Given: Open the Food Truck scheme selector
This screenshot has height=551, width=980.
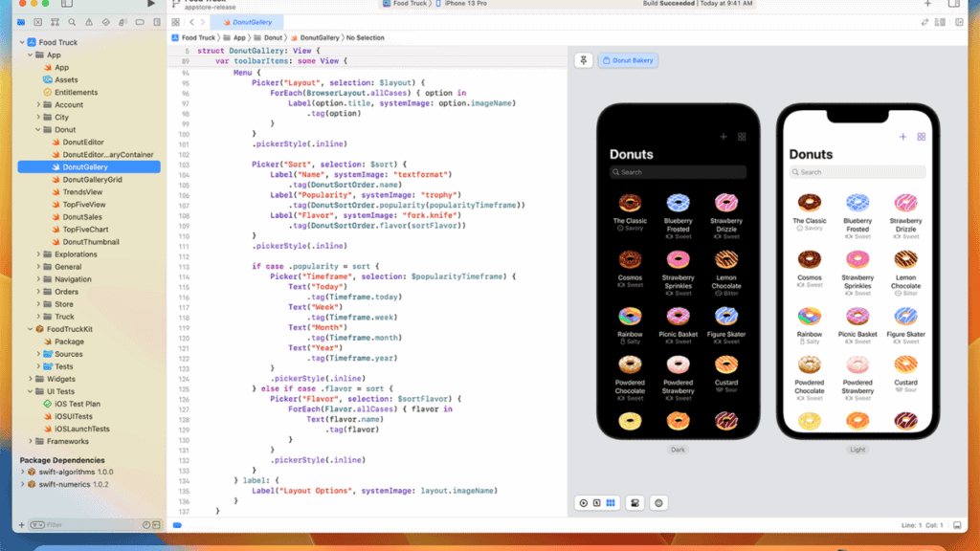Looking at the screenshot, I should point(404,4).
